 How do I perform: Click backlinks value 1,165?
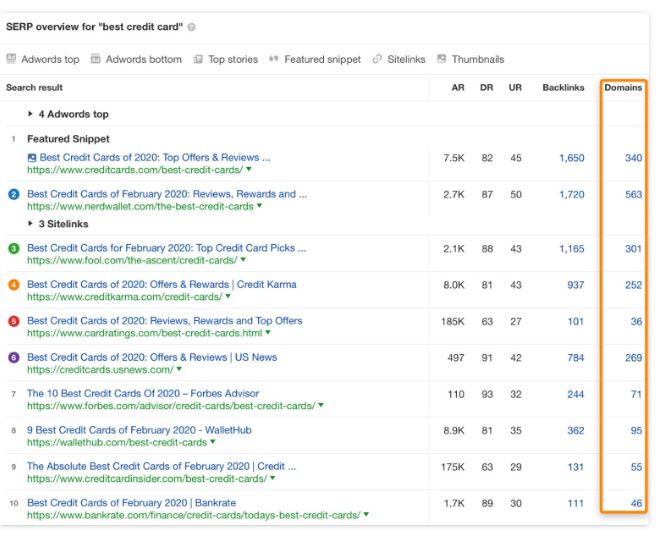(x=572, y=249)
